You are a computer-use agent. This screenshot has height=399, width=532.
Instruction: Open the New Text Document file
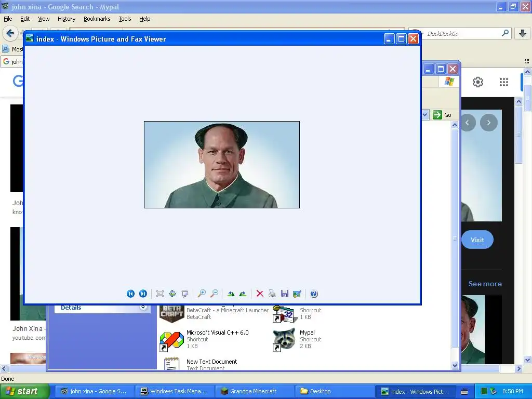click(171, 364)
